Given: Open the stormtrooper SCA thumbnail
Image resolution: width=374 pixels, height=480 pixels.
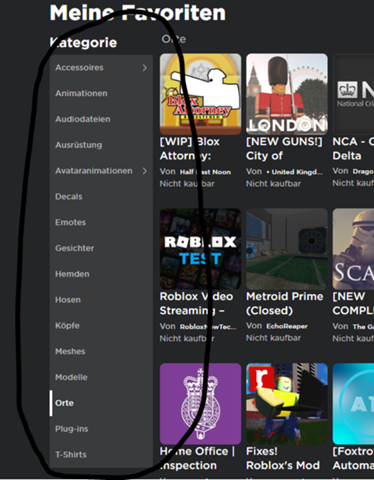Looking at the screenshot, I should pos(353,249).
